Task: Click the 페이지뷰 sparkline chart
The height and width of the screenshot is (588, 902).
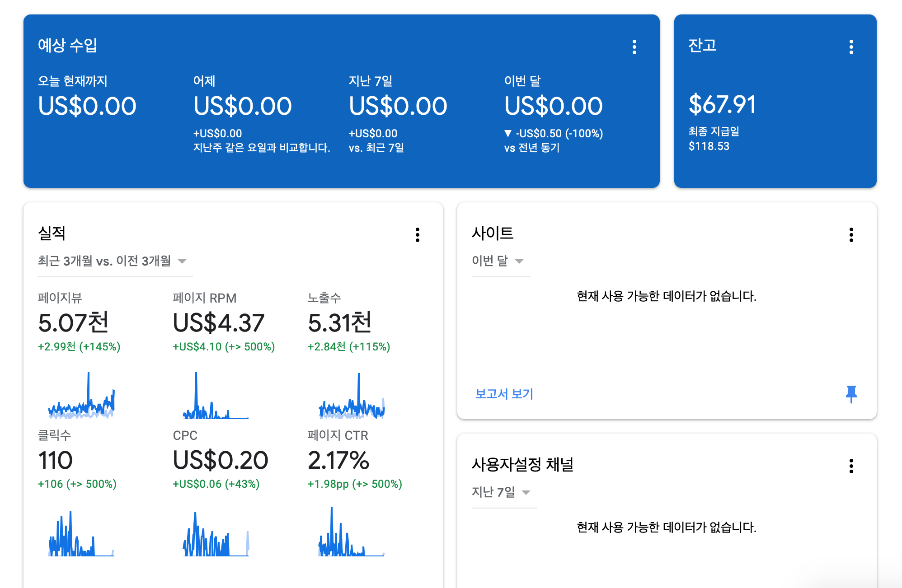Action: 81,397
